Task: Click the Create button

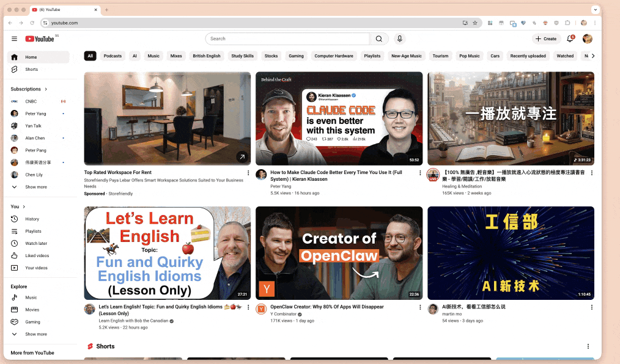Action: click(x=546, y=39)
